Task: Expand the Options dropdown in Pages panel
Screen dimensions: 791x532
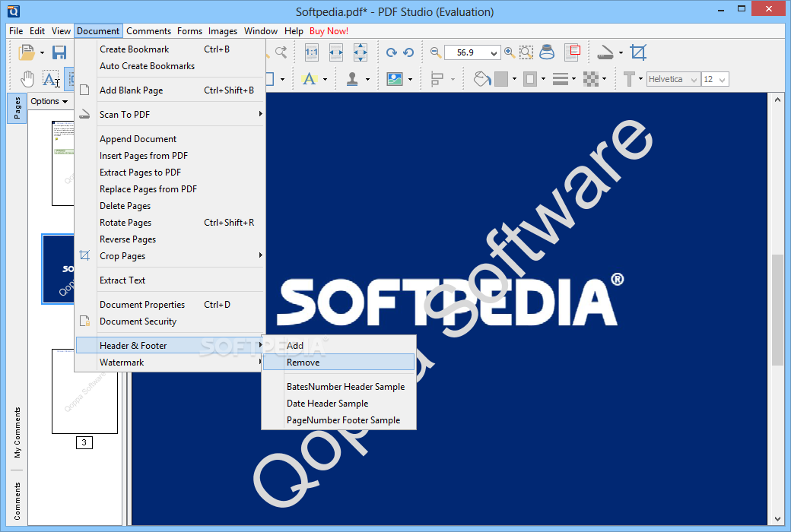Action: tap(49, 101)
